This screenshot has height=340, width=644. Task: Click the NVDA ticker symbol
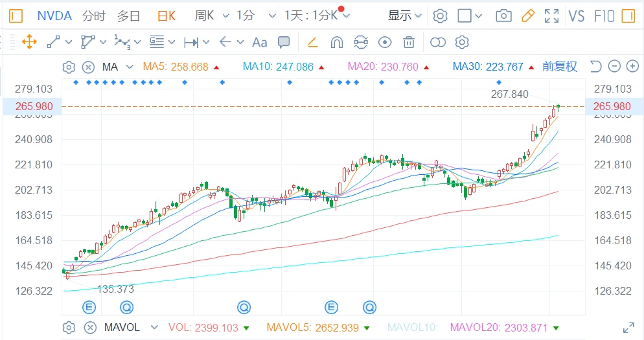tap(54, 16)
